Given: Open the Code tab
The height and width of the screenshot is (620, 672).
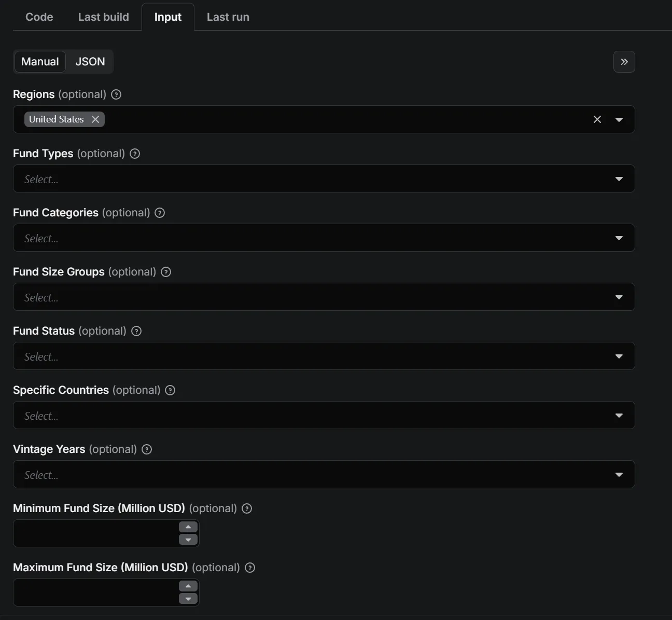Looking at the screenshot, I should 39,17.
